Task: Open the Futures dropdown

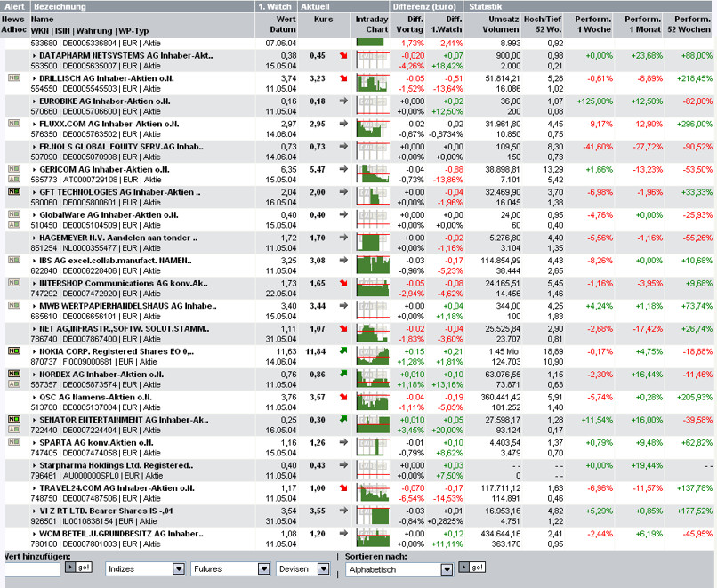Action: tap(230, 568)
